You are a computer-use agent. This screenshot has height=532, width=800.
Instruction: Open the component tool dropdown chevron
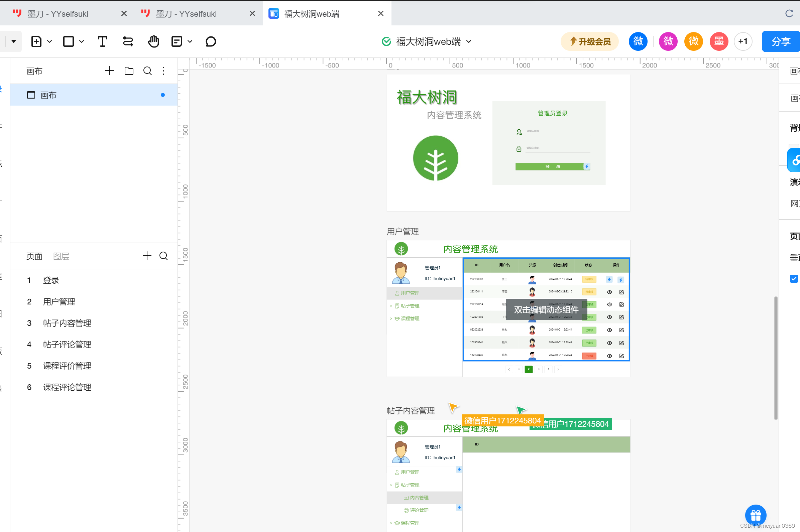(x=191, y=41)
